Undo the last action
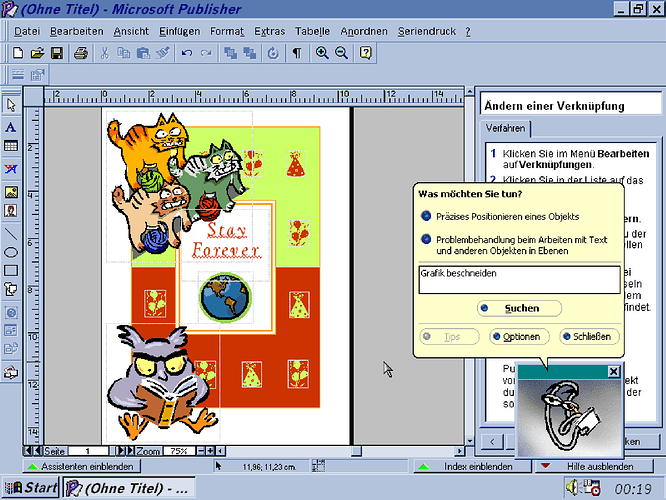The height and width of the screenshot is (500, 666). point(187,53)
